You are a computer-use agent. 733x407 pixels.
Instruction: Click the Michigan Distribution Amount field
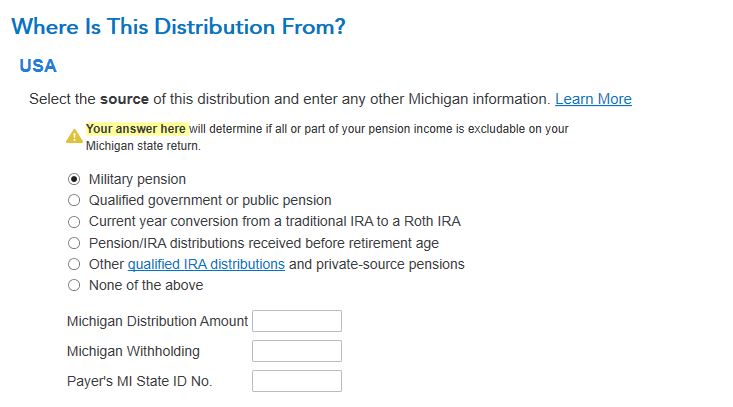point(297,321)
